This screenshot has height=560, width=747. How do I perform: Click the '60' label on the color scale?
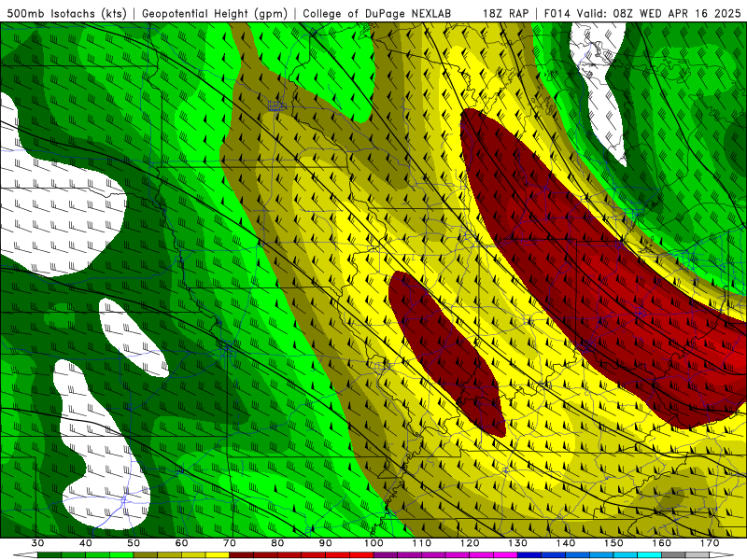click(181, 543)
